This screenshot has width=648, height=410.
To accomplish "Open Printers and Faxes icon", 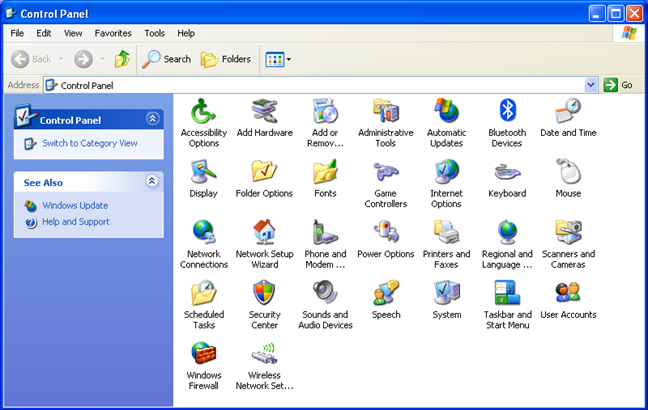I will click(446, 232).
